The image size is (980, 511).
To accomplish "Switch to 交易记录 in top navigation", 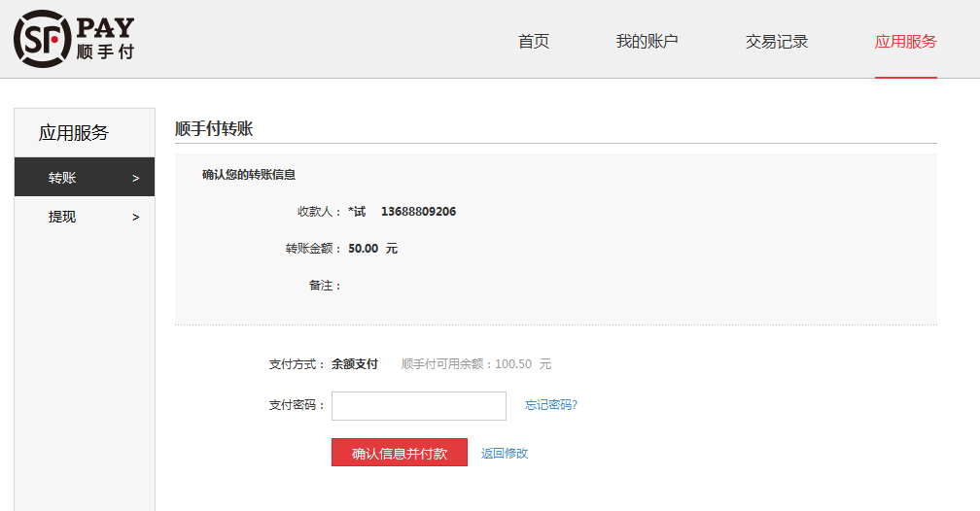I will 777,41.
